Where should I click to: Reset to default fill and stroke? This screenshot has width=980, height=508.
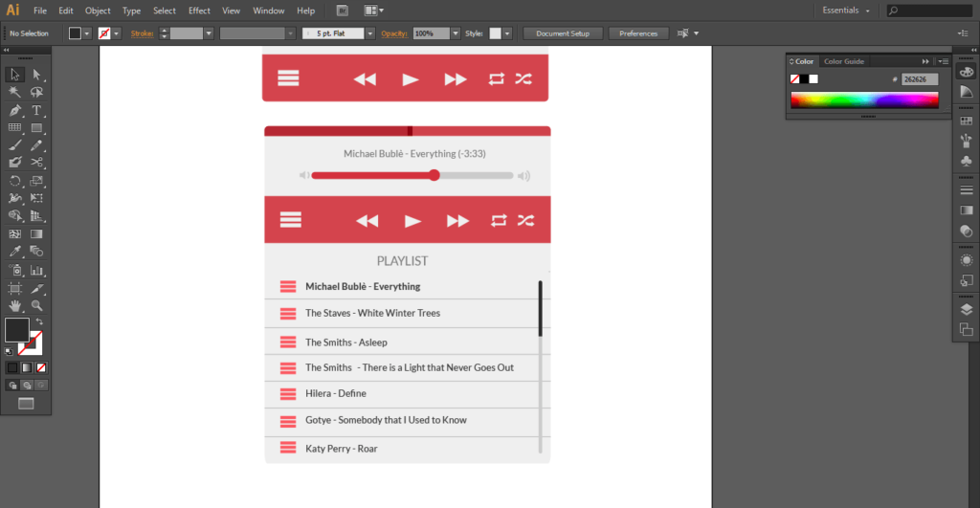pyautogui.click(x=9, y=352)
